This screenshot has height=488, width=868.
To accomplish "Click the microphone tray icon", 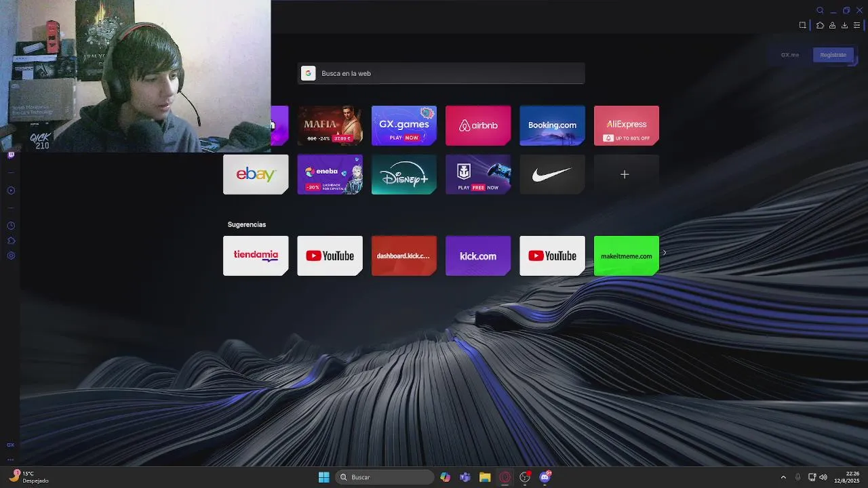I will tap(797, 477).
